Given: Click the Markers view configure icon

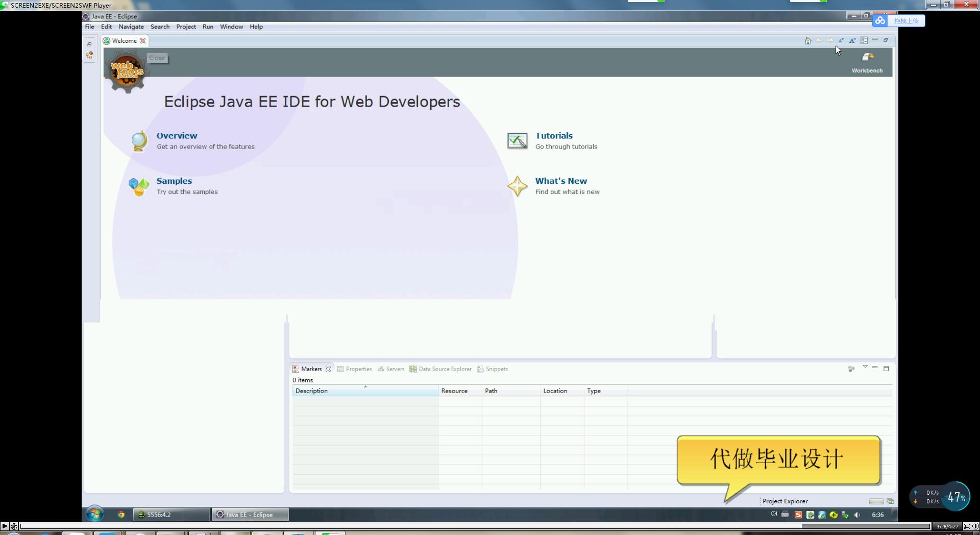Looking at the screenshot, I should 851,369.
